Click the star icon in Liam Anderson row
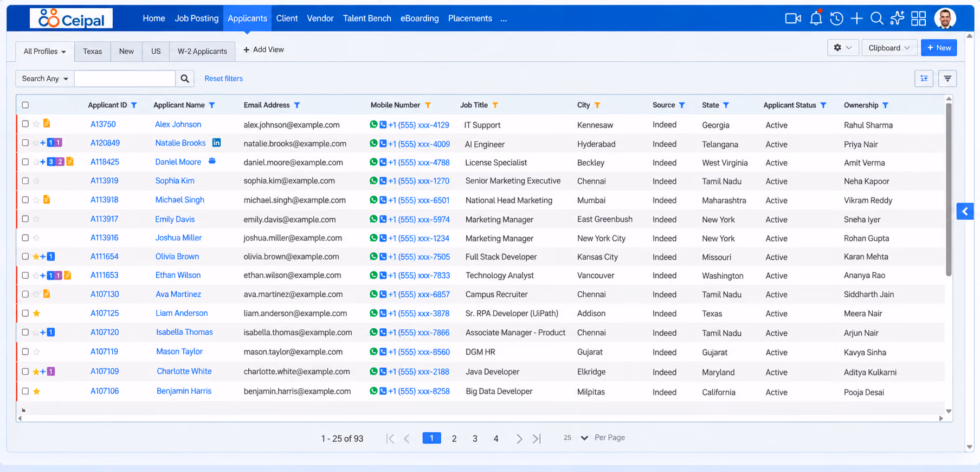The image size is (980, 472). pos(36,313)
